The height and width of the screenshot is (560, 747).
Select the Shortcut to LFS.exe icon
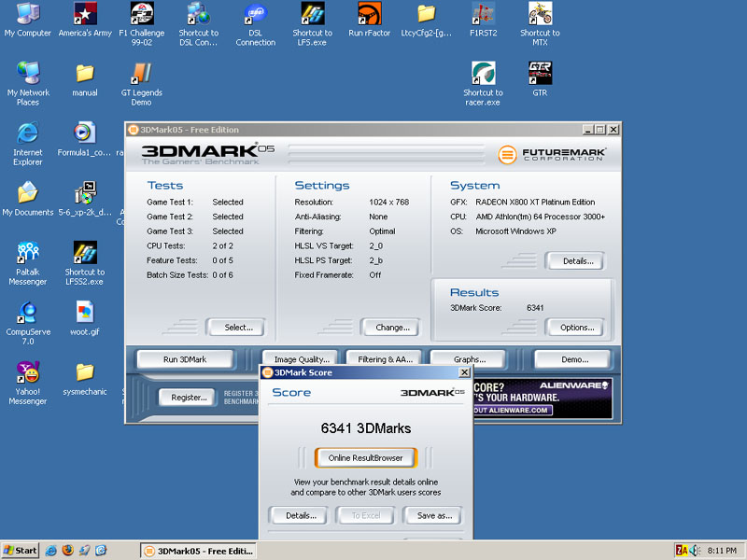(312, 22)
